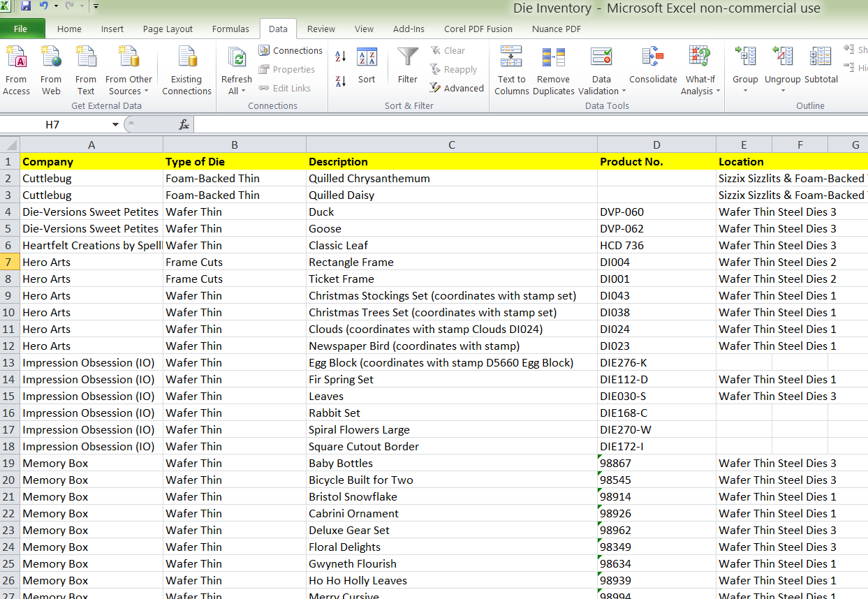Open the File backstage tab

(x=21, y=29)
